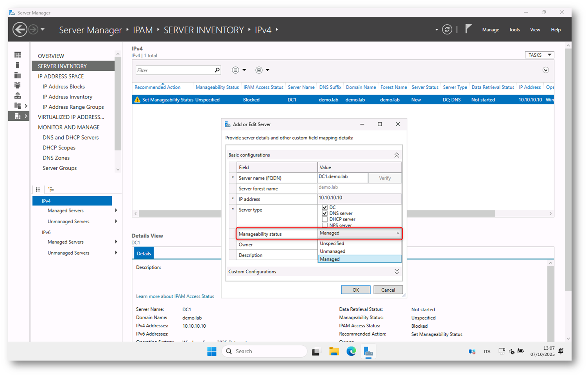Open the TASKS dropdown
This screenshot has height=377, width=588.
coord(539,55)
